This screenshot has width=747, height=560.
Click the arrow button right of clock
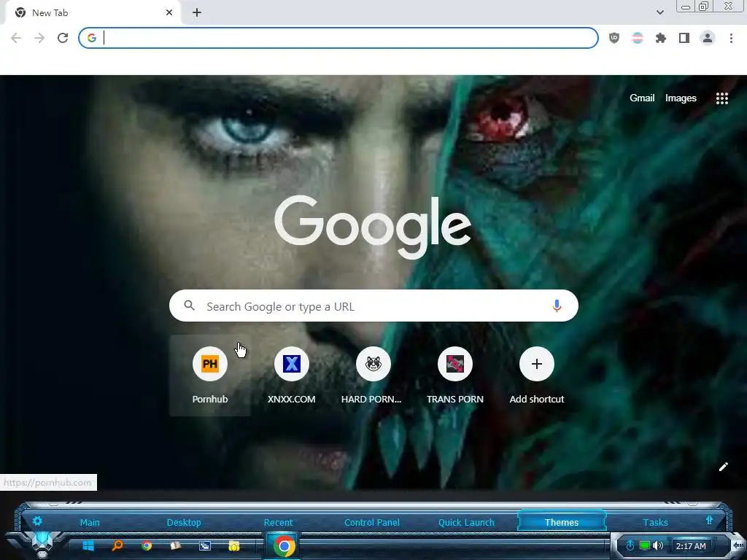[x=738, y=545]
